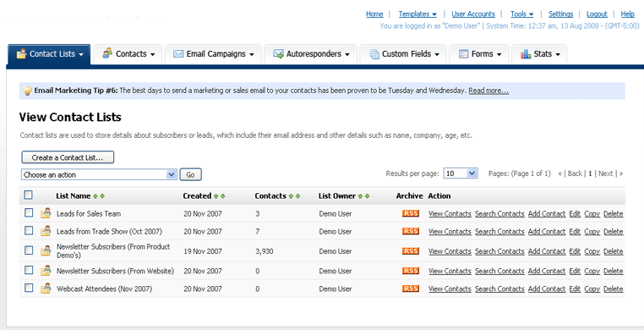Open the Read more tip link
This screenshot has width=644, height=330.
click(x=488, y=91)
